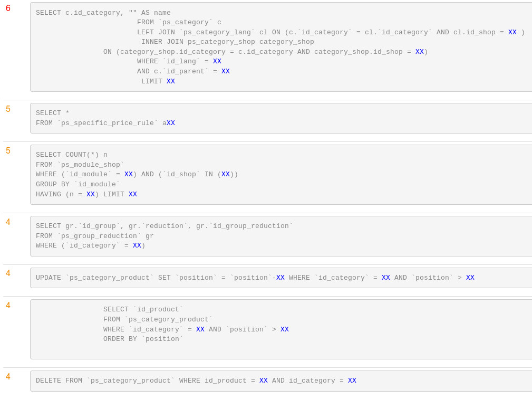Click the LEFT JOIN ps_category_lang line
The image size is (532, 399).
click(x=331, y=32)
